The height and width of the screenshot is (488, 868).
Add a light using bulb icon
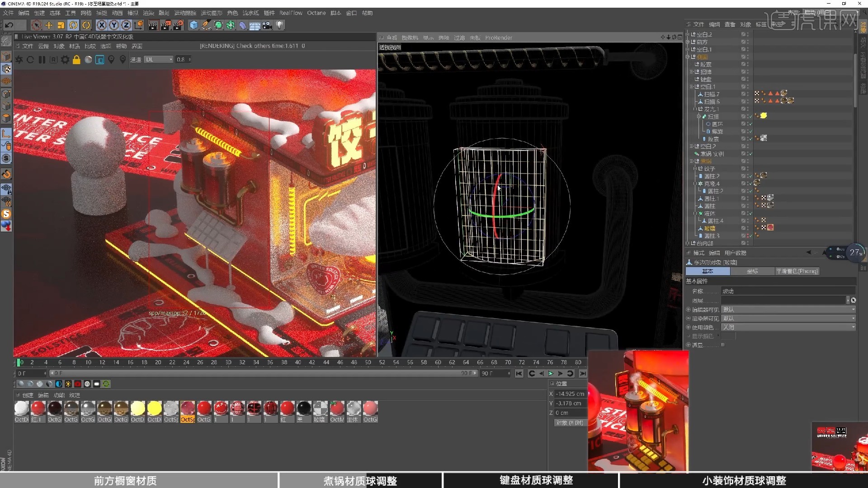[x=279, y=25]
